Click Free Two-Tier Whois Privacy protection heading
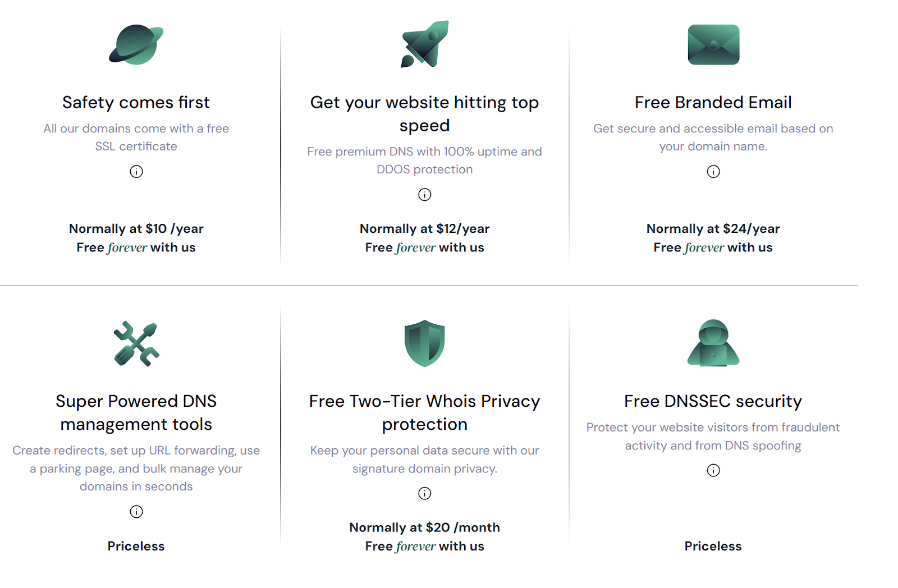 pos(425,412)
